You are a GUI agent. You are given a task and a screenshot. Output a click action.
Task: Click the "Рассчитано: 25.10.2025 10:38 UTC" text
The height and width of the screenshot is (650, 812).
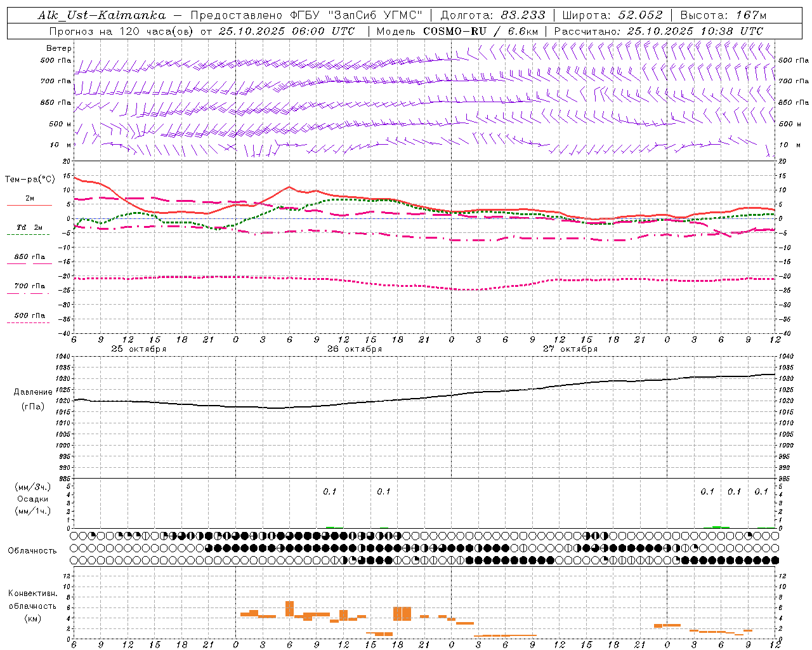click(x=658, y=31)
